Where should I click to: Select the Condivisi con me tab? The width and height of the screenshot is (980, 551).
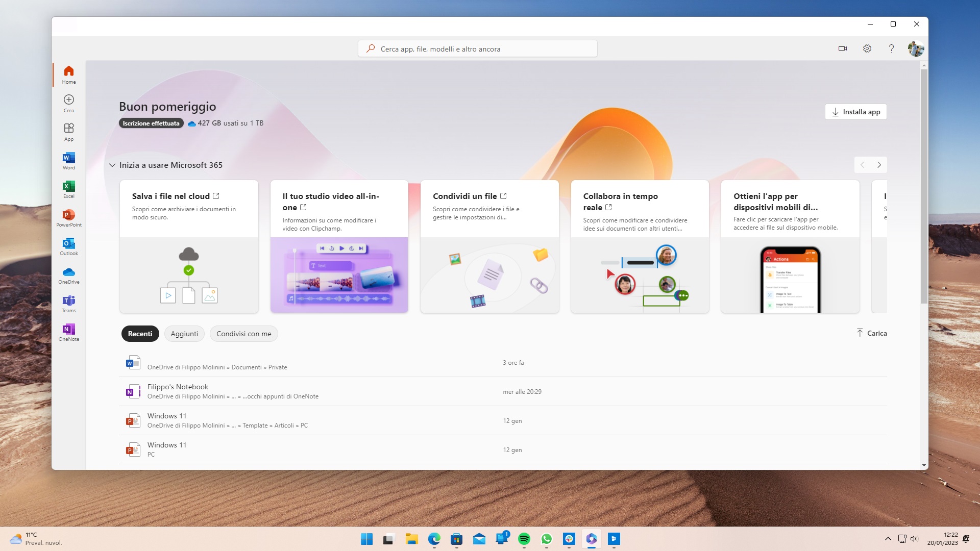(x=243, y=333)
